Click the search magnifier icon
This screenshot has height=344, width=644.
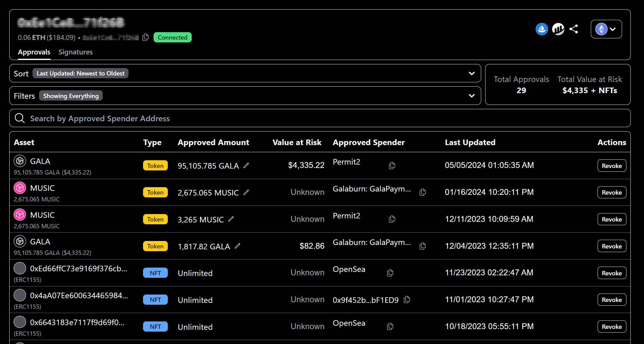20,118
